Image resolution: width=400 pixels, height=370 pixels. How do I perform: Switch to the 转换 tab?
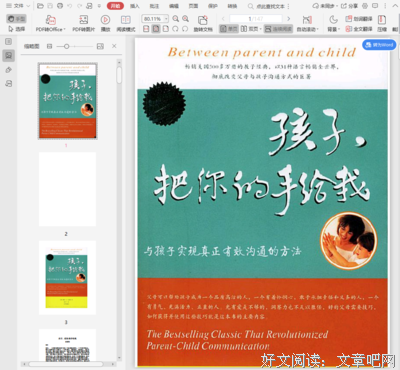(x=232, y=6)
